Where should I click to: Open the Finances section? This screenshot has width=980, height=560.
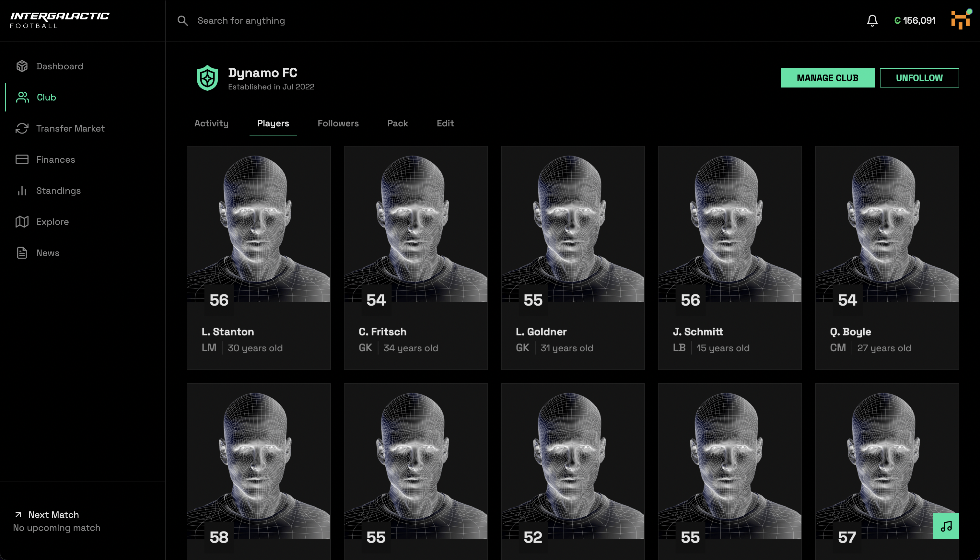(x=55, y=160)
